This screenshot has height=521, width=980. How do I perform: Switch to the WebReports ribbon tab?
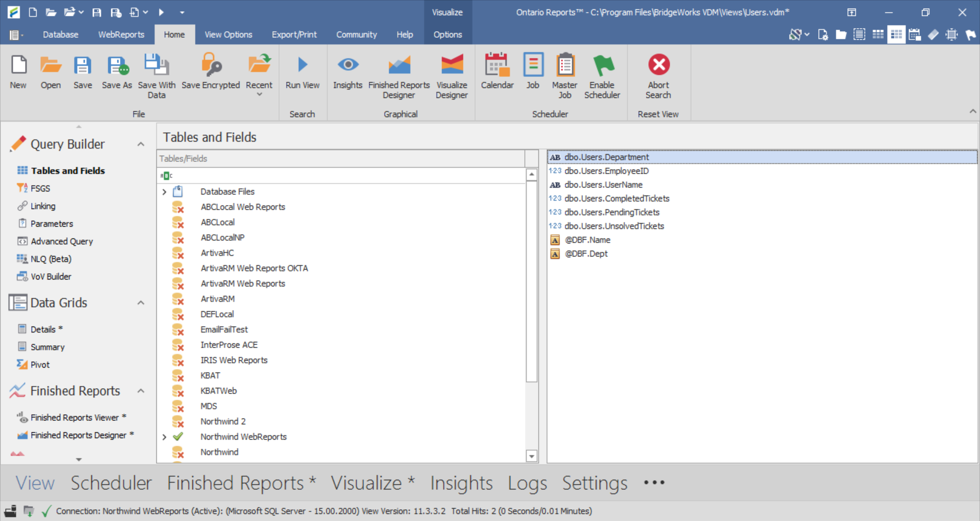121,35
